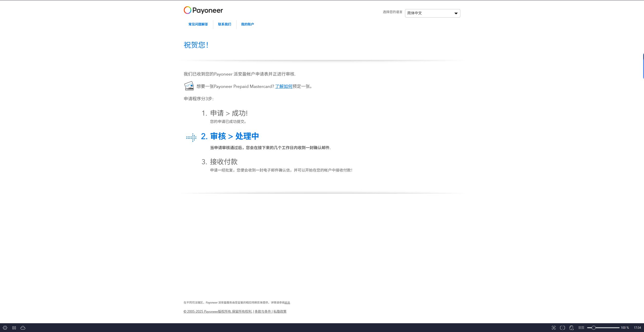Click the screenshot capture icon

(553, 328)
